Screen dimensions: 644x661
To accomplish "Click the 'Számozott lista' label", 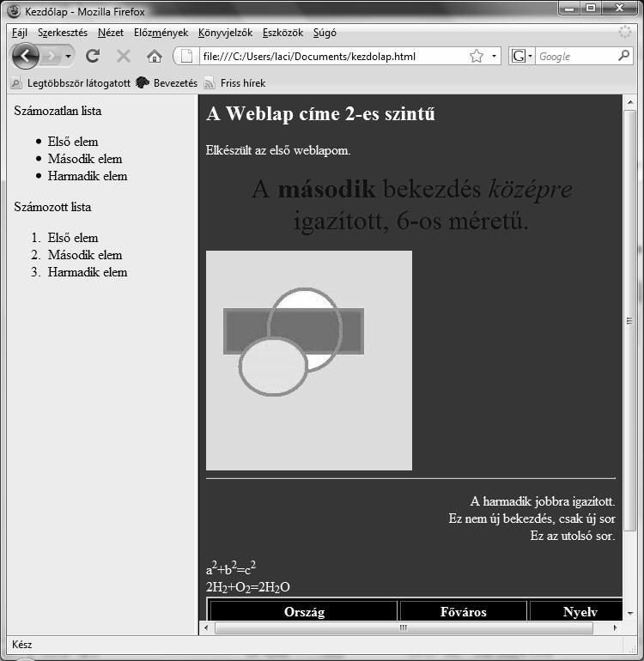I will (52, 207).
